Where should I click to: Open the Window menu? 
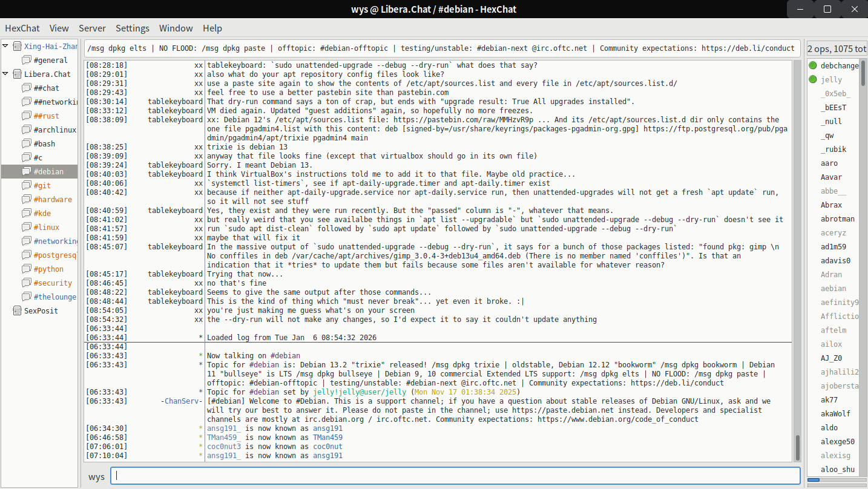[x=176, y=28]
